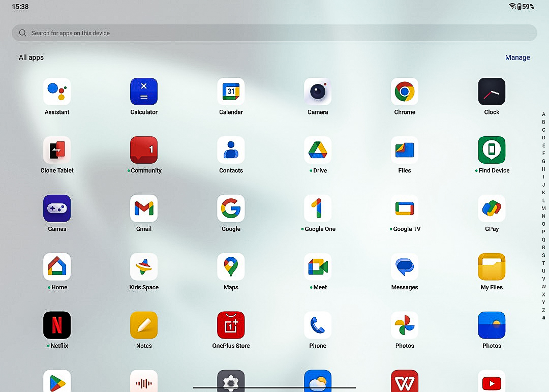Image resolution: width=549 pixels, height=392 pixels.
Task: Jump to letter P in index
Action: tap(543, 231)
